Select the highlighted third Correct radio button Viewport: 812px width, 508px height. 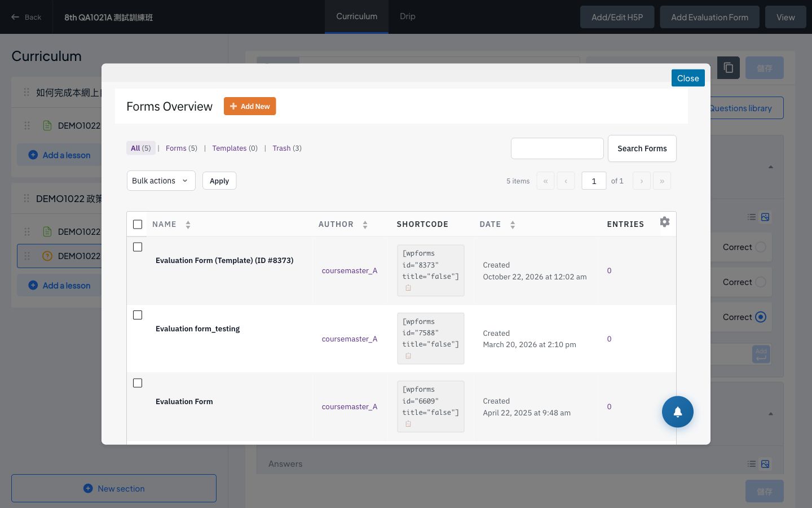[761, 317]
